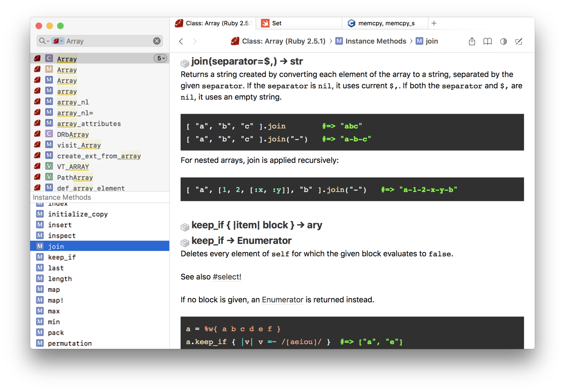This screenshot has height=392, width=565.
Task: Expand the 5 results badge on Array
Action: pos(160,59)
